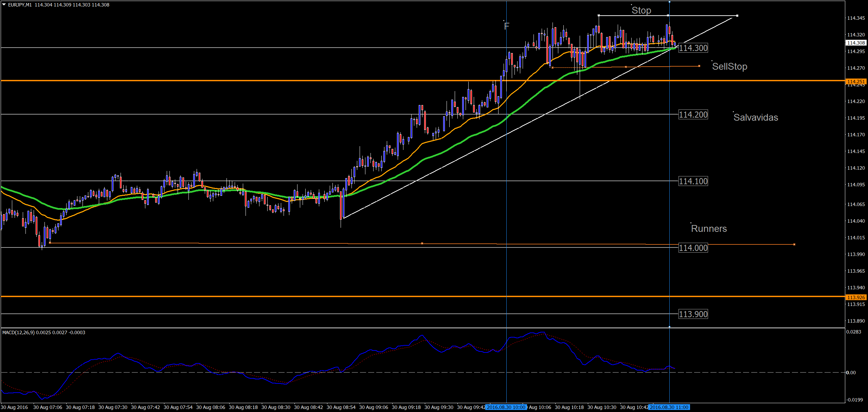Click the orange 113.926 price tag
The image size is (868, 412).
tap(856, 297)
